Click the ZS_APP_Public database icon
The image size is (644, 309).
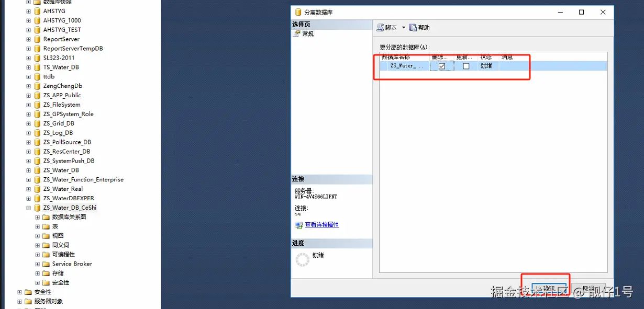click(x=37, y=96)
